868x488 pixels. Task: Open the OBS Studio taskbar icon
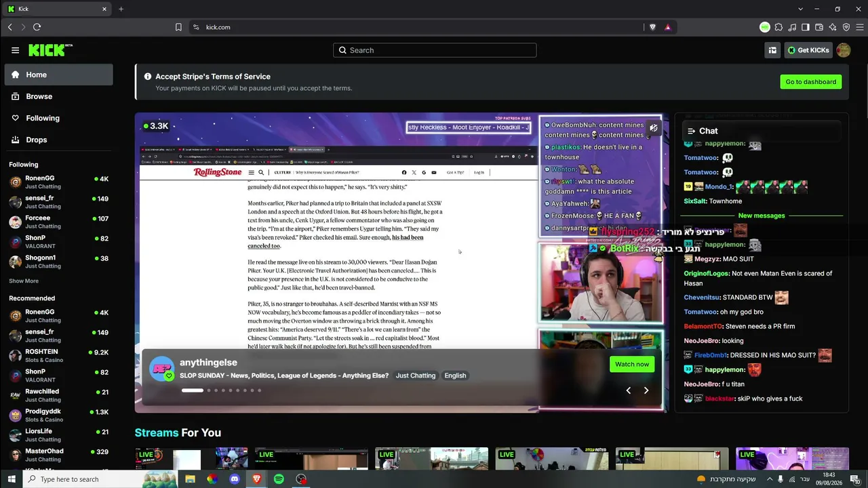coord(301,479)
